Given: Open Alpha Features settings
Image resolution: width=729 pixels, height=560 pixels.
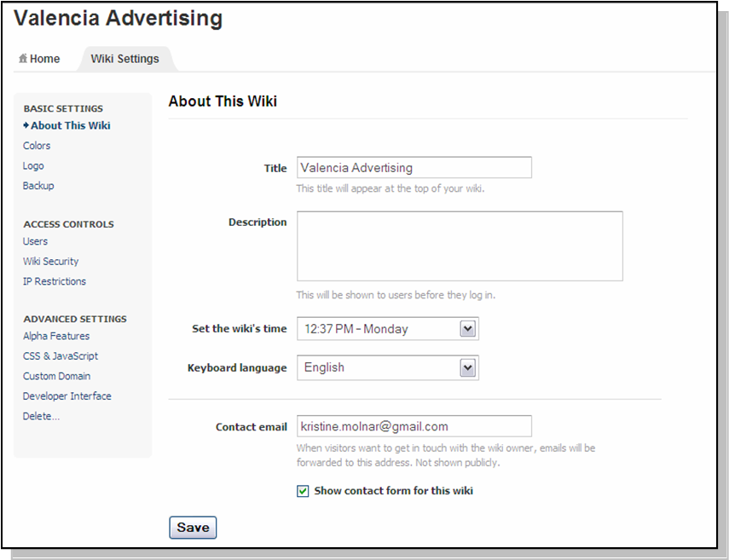Looking at the screenshot, I should [56, 336].
